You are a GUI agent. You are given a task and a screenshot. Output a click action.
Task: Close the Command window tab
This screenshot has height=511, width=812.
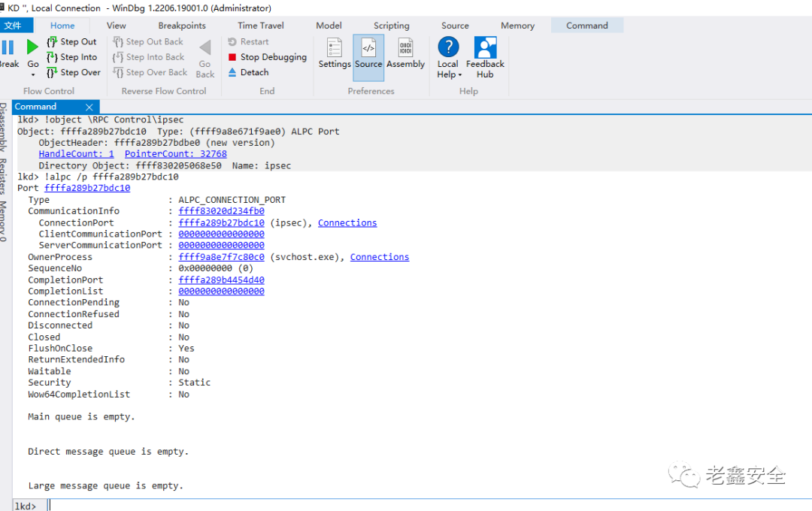(89, 107)
